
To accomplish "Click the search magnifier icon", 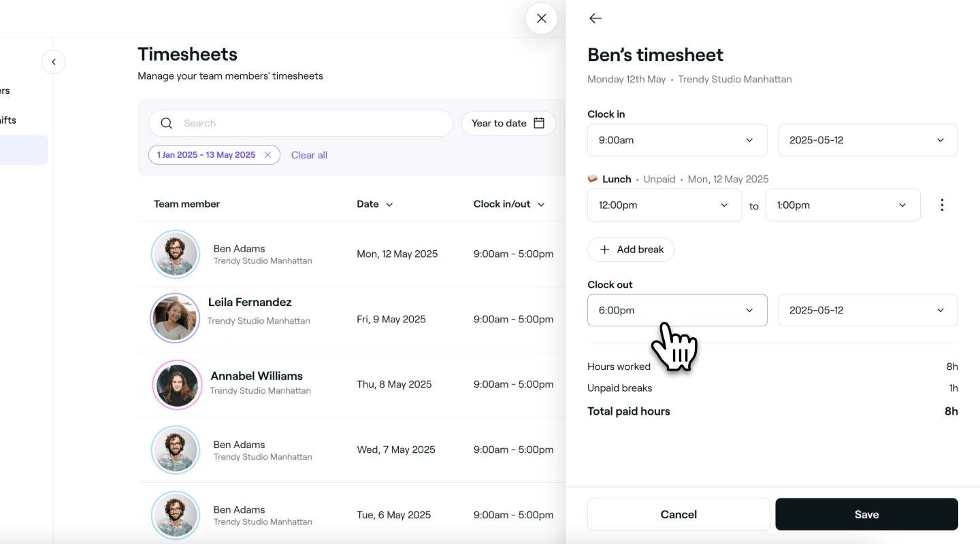I will tap(167, 123).
